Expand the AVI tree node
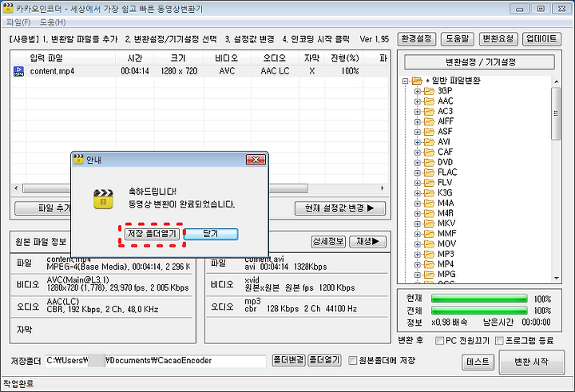This screenshot has height=392, width=575. point(418,142)
